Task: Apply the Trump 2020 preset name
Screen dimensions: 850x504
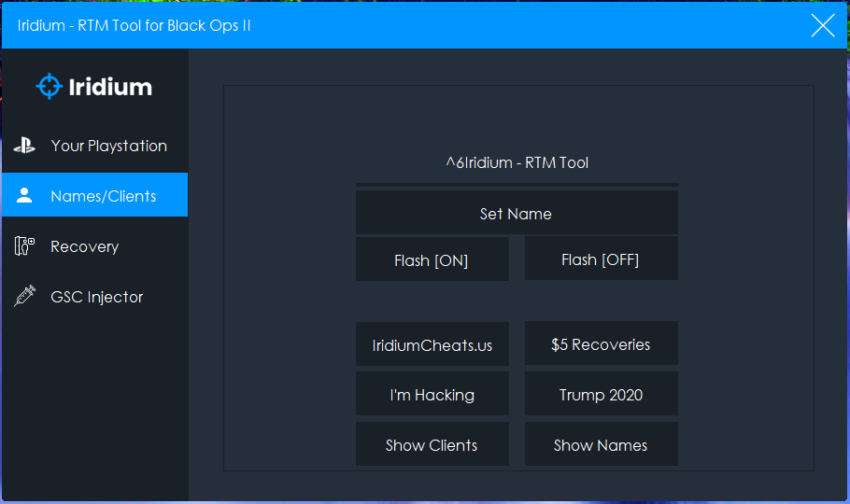Action: coord(602,394)
